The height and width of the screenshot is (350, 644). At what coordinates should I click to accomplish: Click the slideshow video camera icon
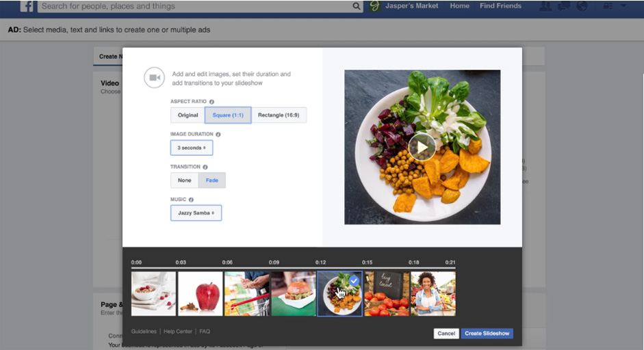155,77
